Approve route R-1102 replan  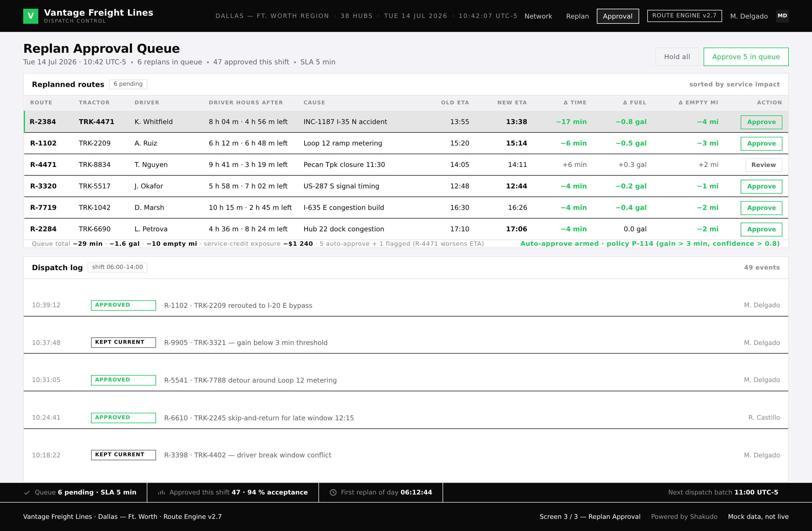pyautogui.click(x=761, y=143)
